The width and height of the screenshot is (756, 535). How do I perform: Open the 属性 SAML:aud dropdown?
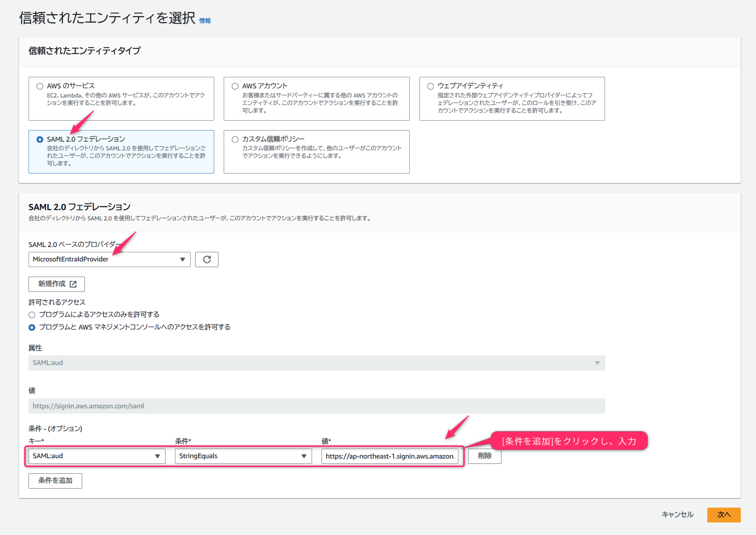point(317,363)
